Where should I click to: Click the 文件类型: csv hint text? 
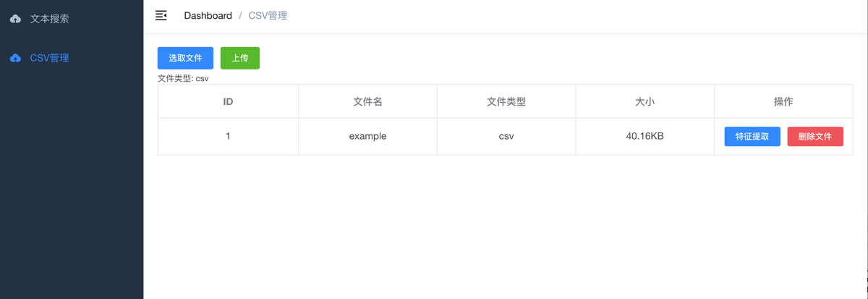click(183, 78)
